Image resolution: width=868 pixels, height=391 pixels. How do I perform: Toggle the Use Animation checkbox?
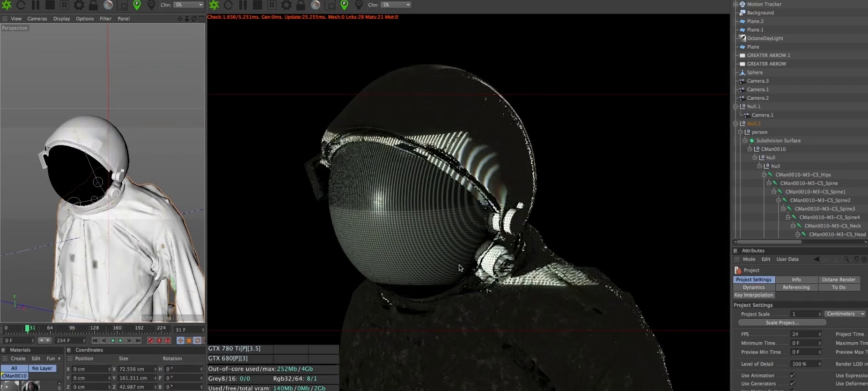(x=792, y=375)
